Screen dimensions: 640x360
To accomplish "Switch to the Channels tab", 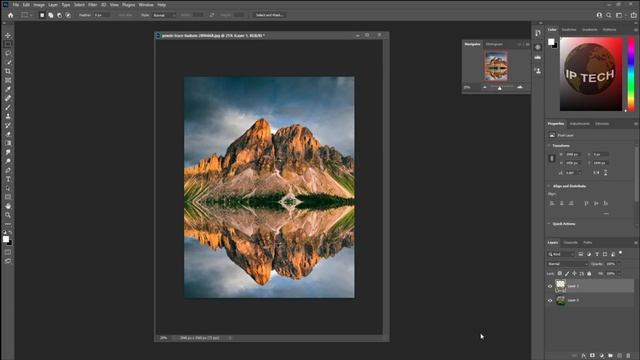I will tap(570, 243).
